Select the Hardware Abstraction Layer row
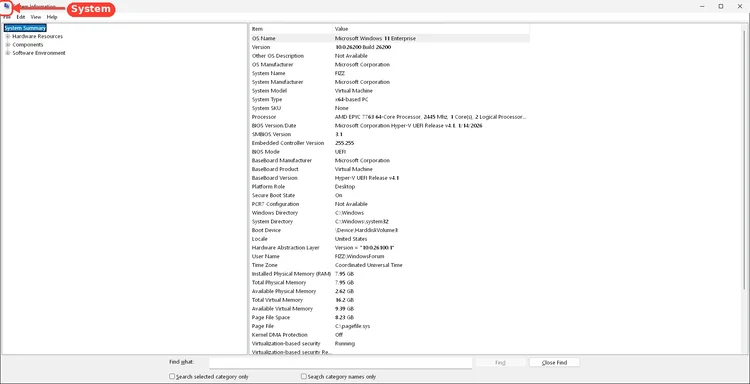 [x=390, y=248]
